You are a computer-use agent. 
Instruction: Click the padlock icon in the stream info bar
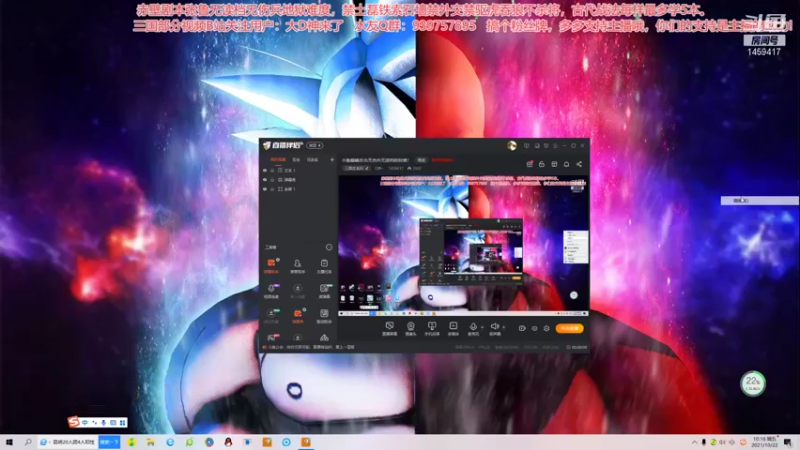tap(542, 164)
